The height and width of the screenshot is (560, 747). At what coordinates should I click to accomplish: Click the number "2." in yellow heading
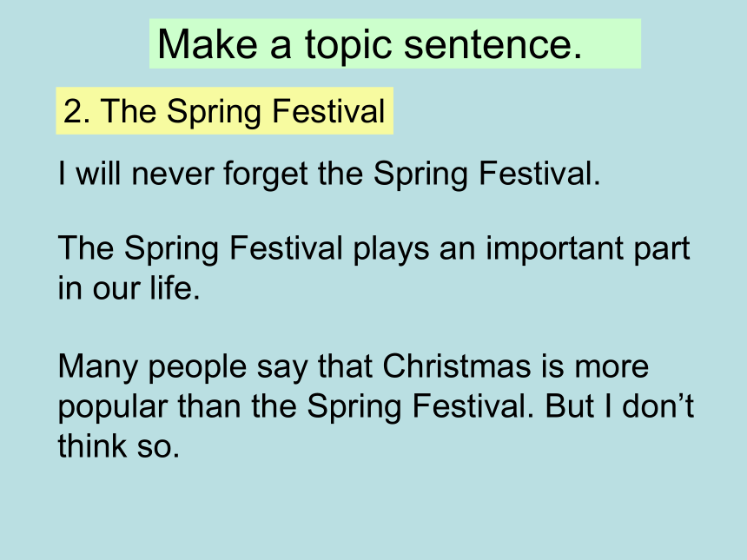[76, 111]
